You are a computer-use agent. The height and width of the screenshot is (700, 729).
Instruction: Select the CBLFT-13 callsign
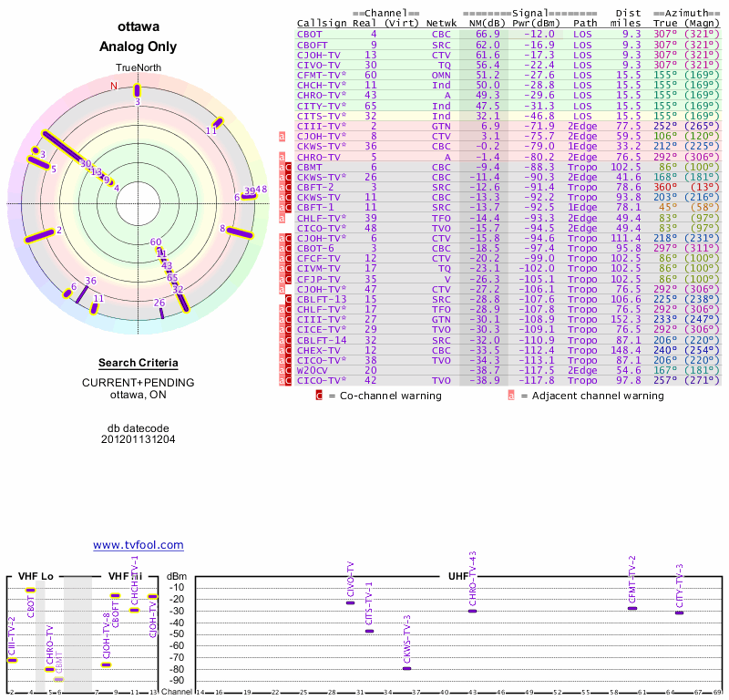tap(322, 299)
